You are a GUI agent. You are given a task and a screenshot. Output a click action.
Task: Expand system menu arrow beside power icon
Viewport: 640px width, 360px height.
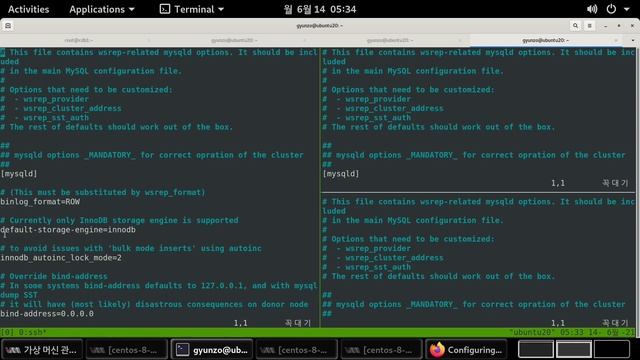coord(627,9)
